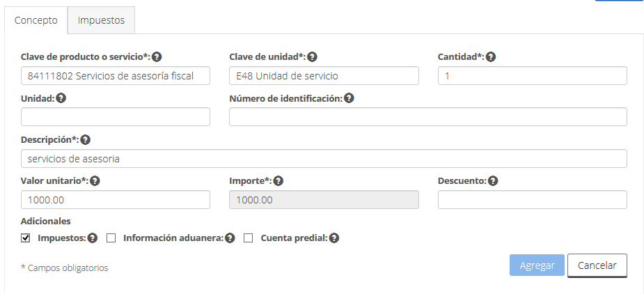
Task: Check the Cuenta predial option
Action: pyautogui.click(x=248, y=238)
